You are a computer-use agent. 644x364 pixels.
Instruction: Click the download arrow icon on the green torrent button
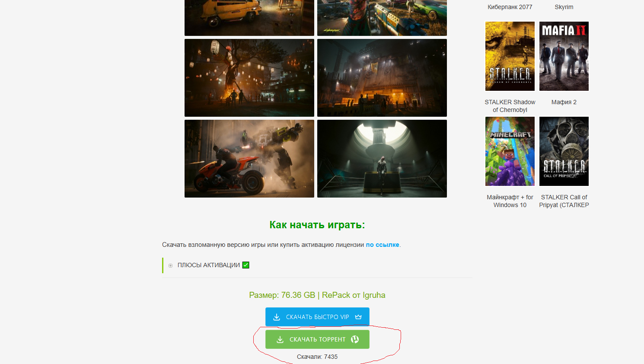point(280,339)
